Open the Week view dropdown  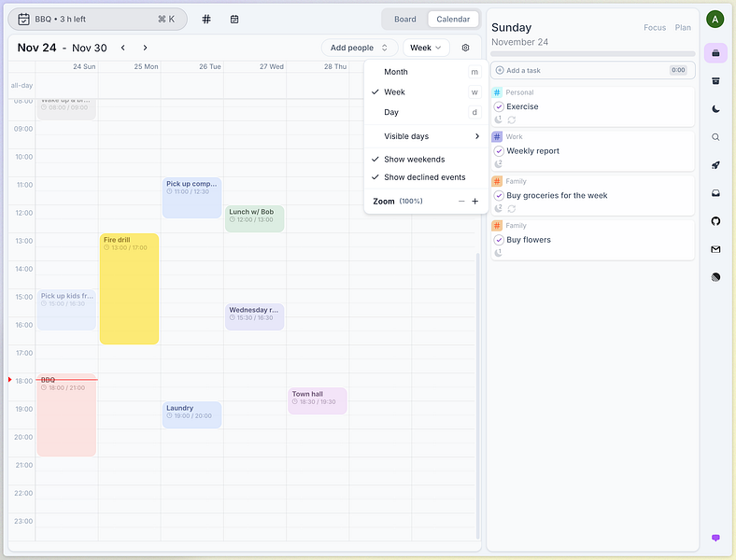click(x=426, y=48)
